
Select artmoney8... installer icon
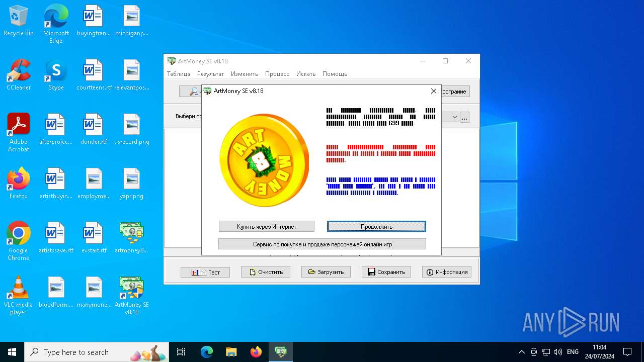[132, 238]
